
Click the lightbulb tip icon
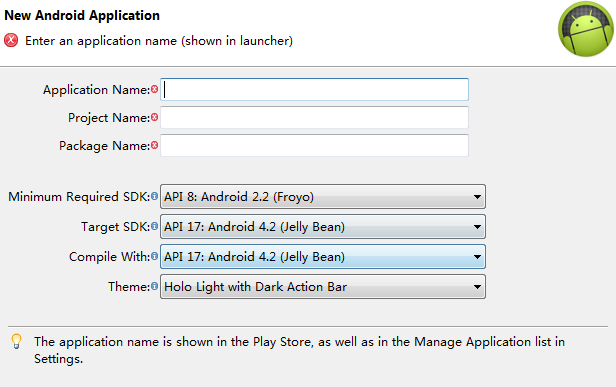point(16,341)
